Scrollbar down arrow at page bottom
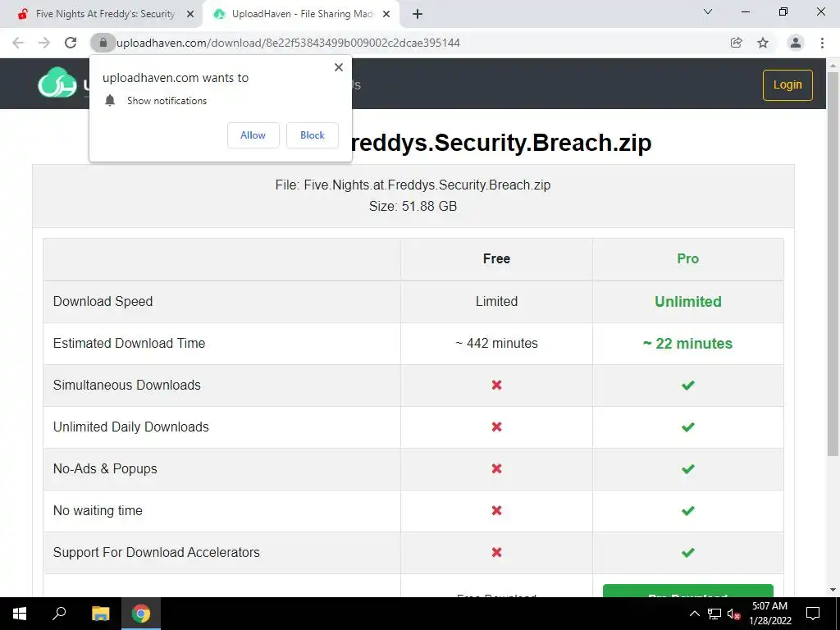 [x=833, y=591]
